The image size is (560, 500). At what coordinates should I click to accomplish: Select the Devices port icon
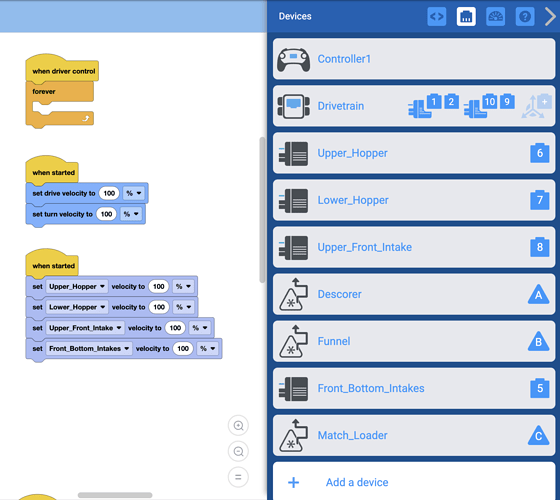tap(466, 16)
